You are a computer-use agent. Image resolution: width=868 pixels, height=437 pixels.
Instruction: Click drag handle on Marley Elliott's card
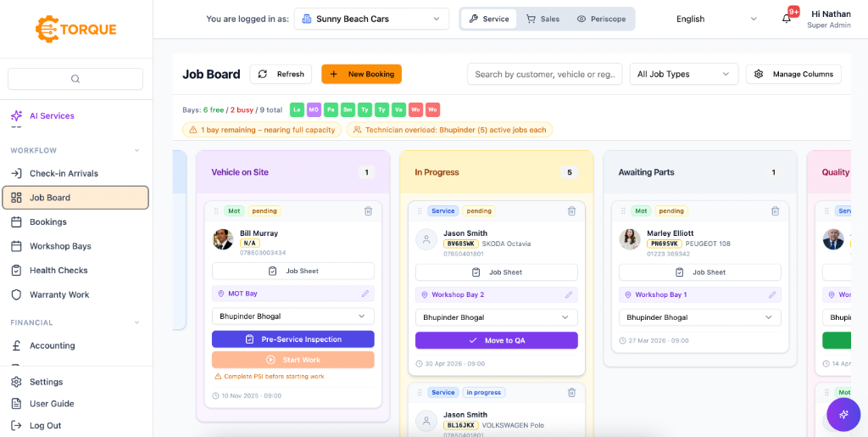(x=623, y=210)
